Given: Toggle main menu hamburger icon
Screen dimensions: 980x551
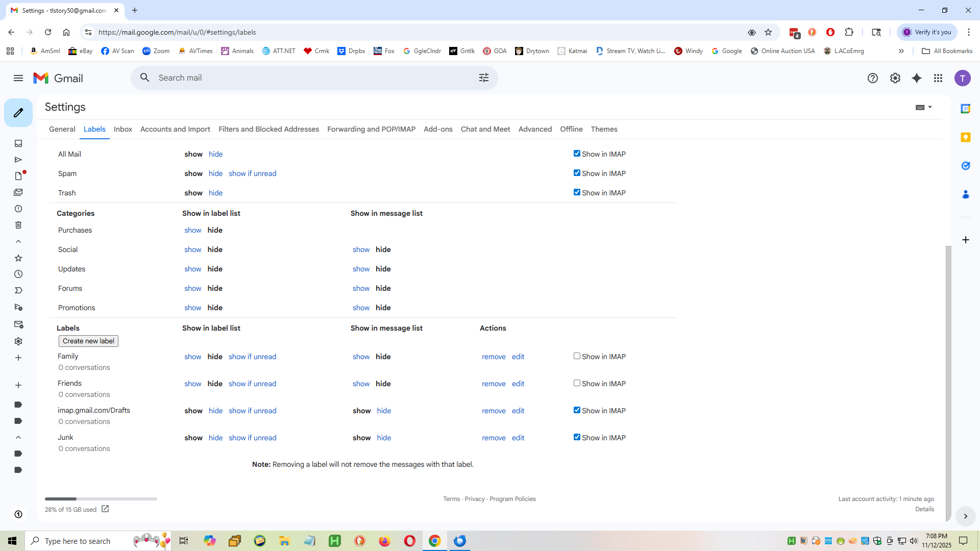Looking at the screenshot, I should pyautogui.click(x=18, y=78).
